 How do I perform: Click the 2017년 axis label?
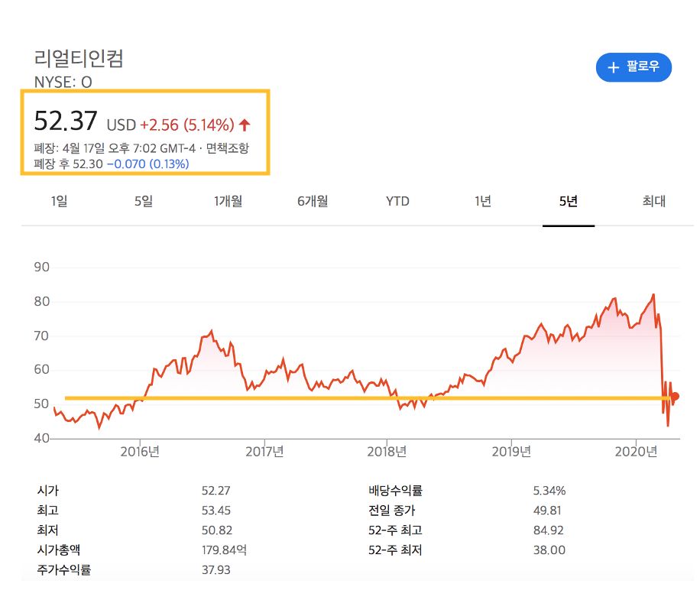point(264,452)
